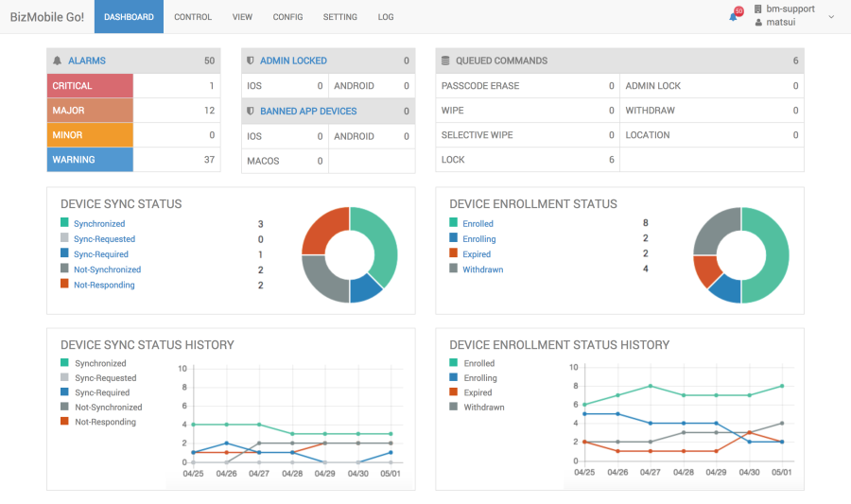The height and width of the screenshot is (504, 851).
Task: Open the Synchronized devices link
Action: 99,223
